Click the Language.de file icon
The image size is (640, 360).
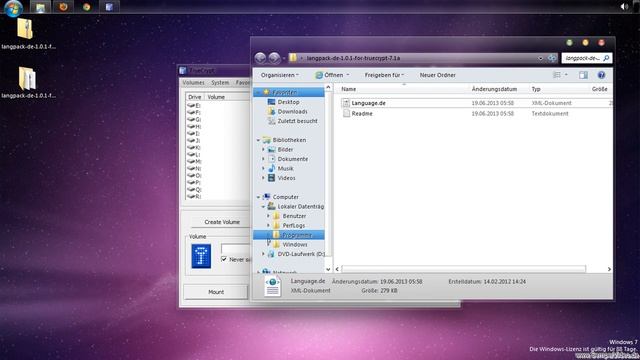pos(346,103)
